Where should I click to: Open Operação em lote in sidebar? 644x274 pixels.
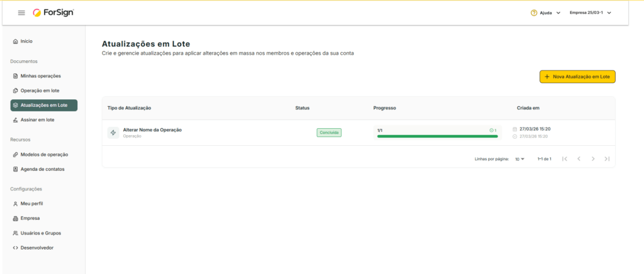coord(40,90)
